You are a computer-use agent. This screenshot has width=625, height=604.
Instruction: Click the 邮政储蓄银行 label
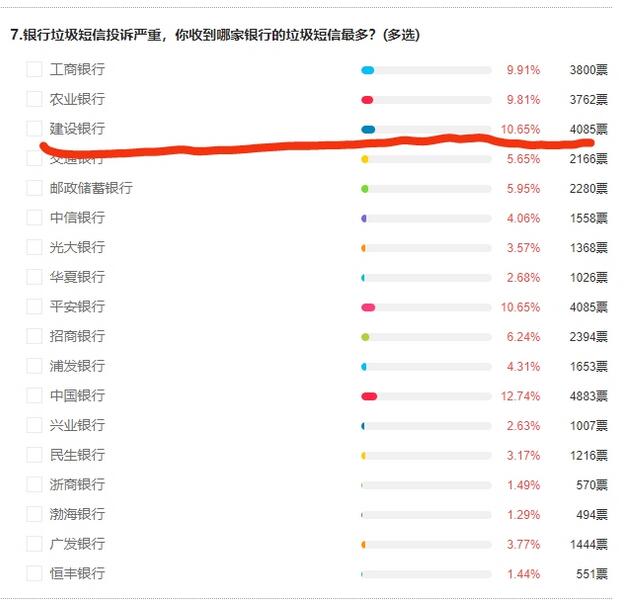(x=91, y=188)
